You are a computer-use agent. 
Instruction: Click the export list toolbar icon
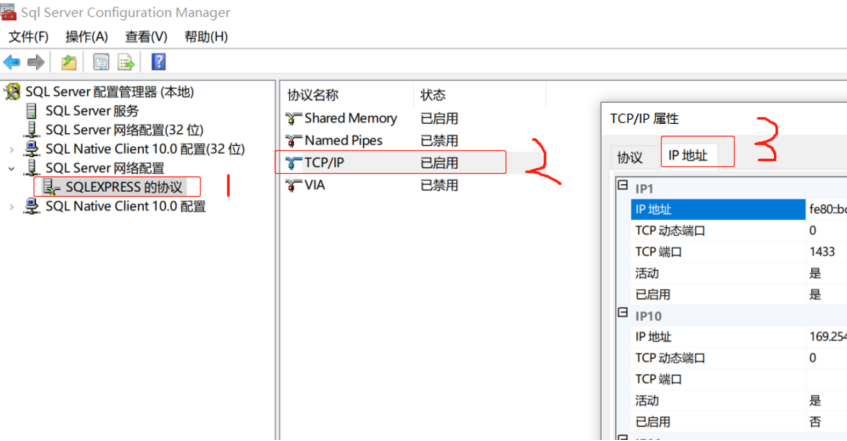tap(126, 62)
